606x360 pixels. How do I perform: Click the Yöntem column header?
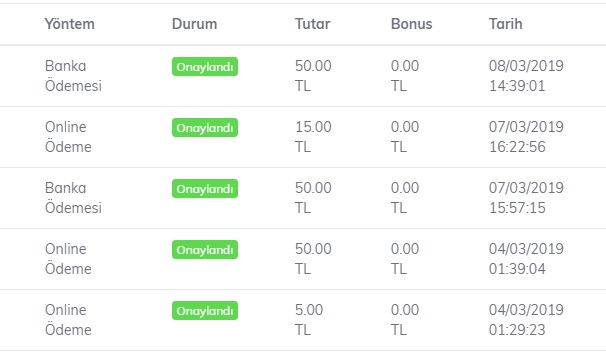pyautogui.click(x=70, y=24)
